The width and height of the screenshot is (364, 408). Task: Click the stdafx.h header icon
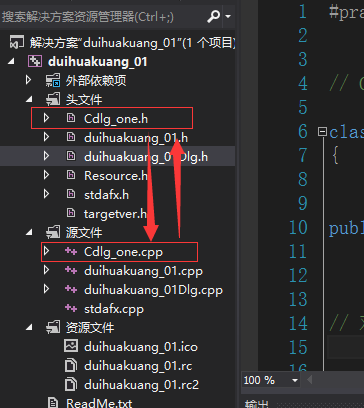[x=71, y=194]
